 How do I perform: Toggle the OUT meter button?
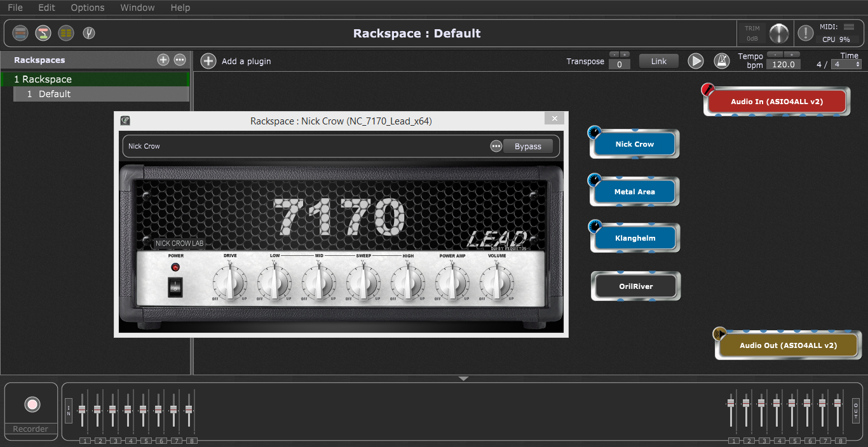(856, 410)
